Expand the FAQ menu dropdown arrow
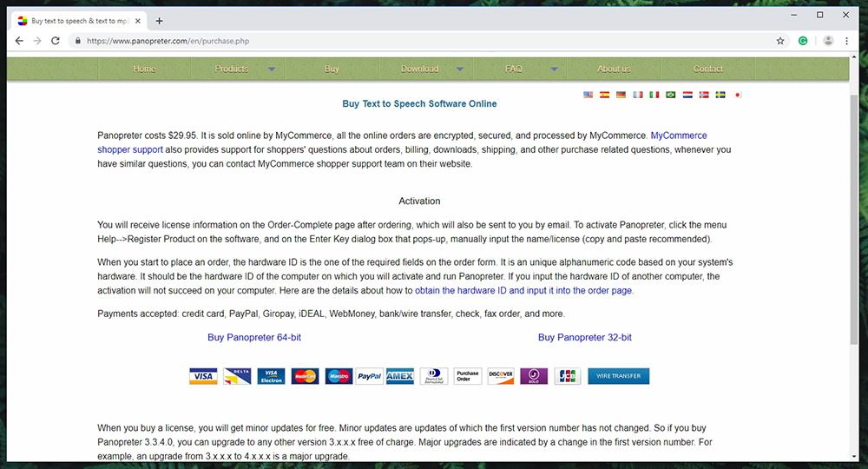Viewport: 868px width, 469px height. (554, 69)
